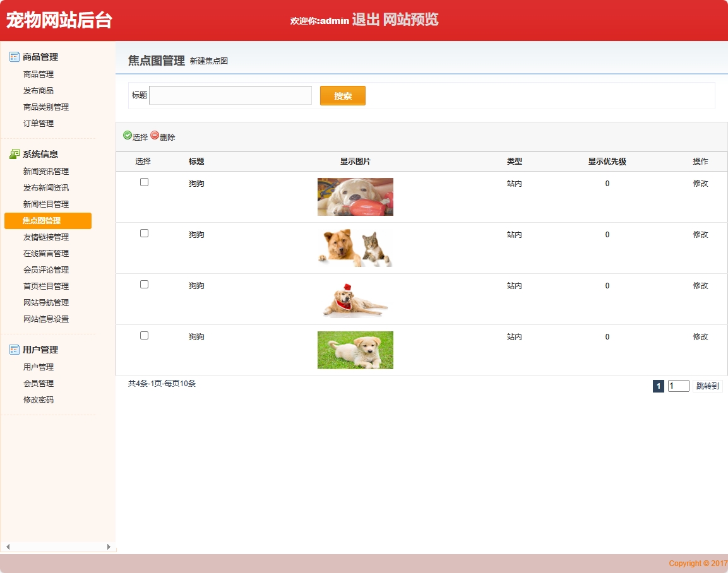728x573 pixels.
Task: Check the checkbox on the second row
Action: click(144, 232)
